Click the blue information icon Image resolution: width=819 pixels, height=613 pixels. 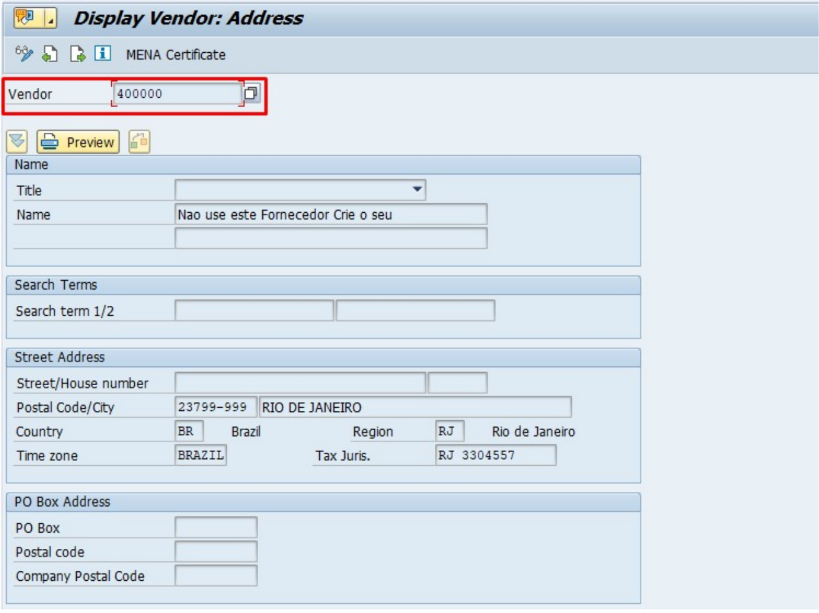point(103,54)
